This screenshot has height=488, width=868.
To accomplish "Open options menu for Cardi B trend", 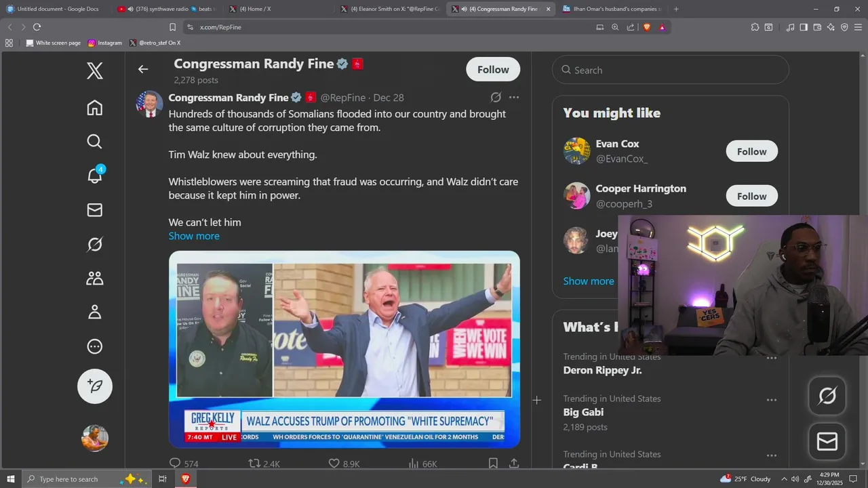I will (x=772, y=455).
